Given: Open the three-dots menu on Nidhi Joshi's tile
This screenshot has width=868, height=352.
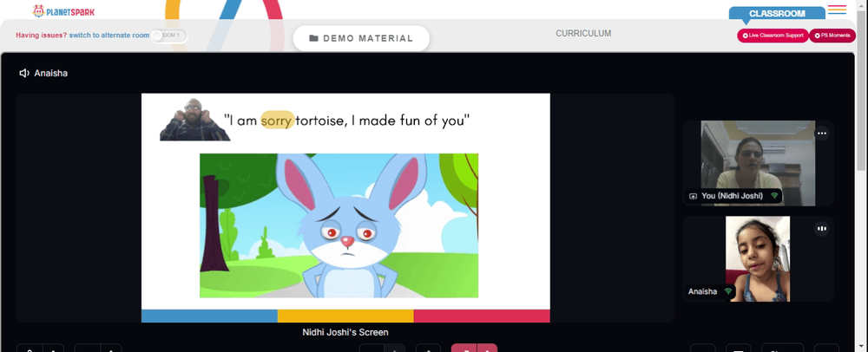Looking at the screenshot, I should 821,134.
